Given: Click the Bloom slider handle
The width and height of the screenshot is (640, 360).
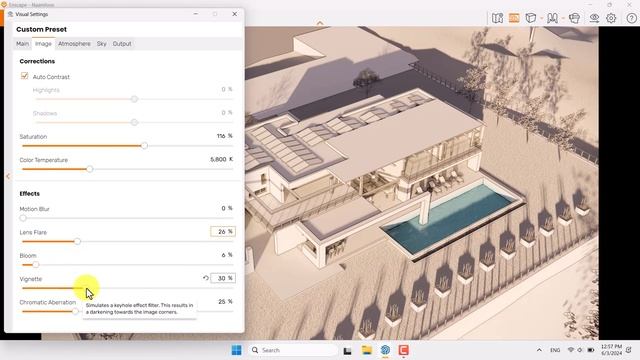Looking at the screenshot, I should (36, 264).
